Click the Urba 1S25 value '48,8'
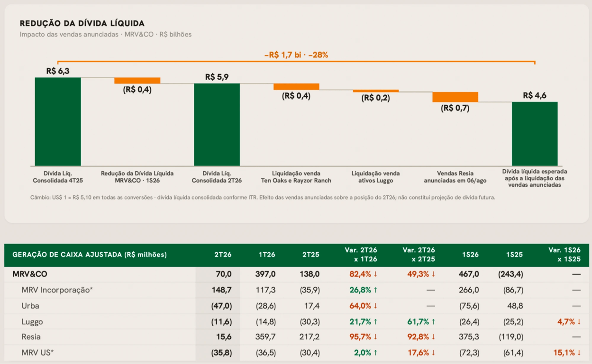The width and height of the screenshot is (592, 364). click(x=515, y=306)
